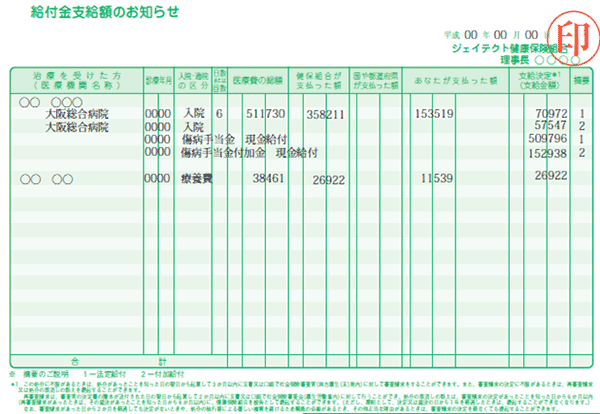The width and height of the screenshot is (600, 414).
Task: Select the payment amount 57547
Action: pos(550,125)
